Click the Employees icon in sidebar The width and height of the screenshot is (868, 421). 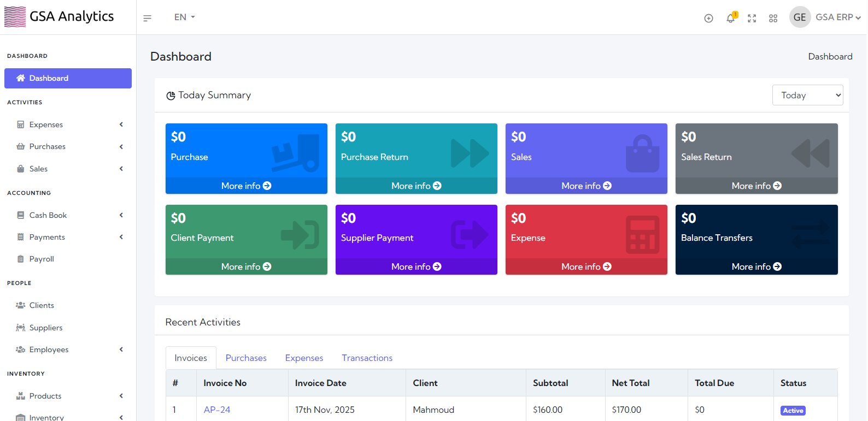[x=21, y=349]
